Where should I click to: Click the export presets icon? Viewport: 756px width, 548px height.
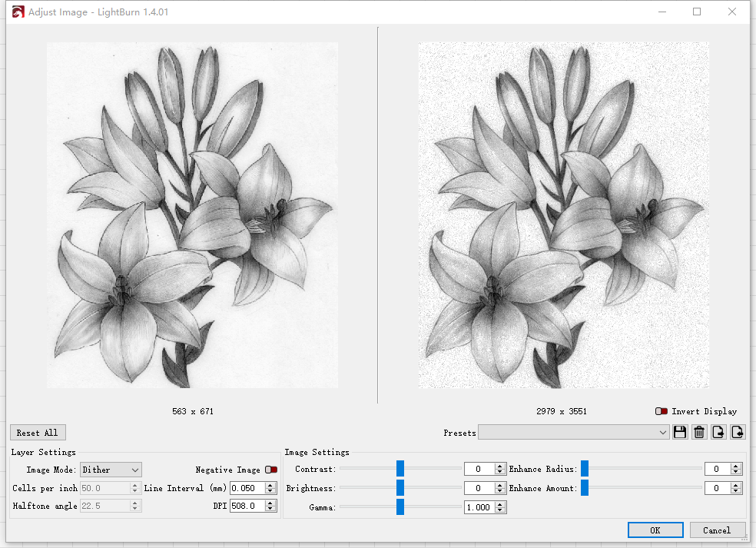pos(718,433)
